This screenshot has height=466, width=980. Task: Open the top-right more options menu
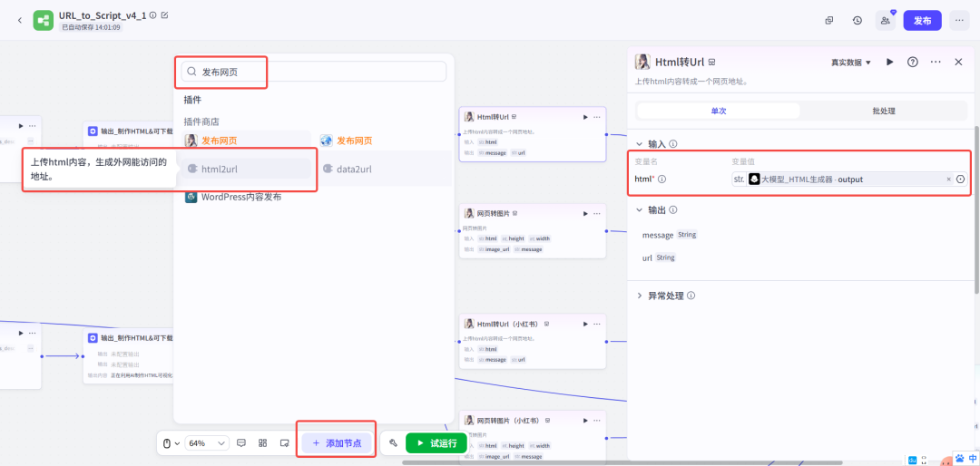click(x=959, y=20)
